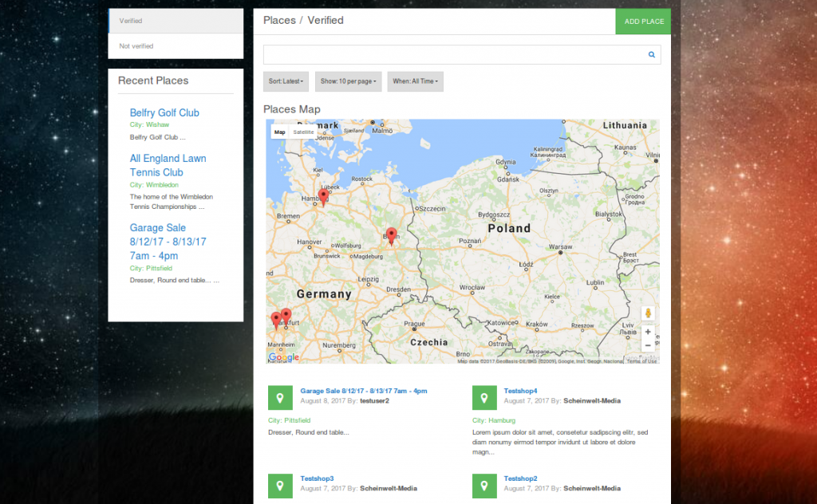The image size is (817, 504).
Task: Click the red map marker near Hamburg
Action: 323,196
